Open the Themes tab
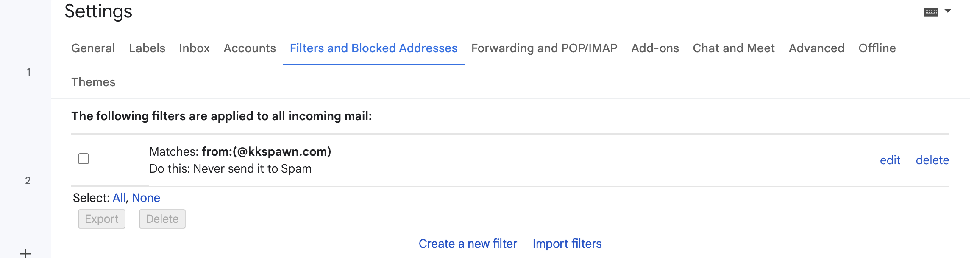Viewport: 980px width, 258px height. (x=93, y=82)
